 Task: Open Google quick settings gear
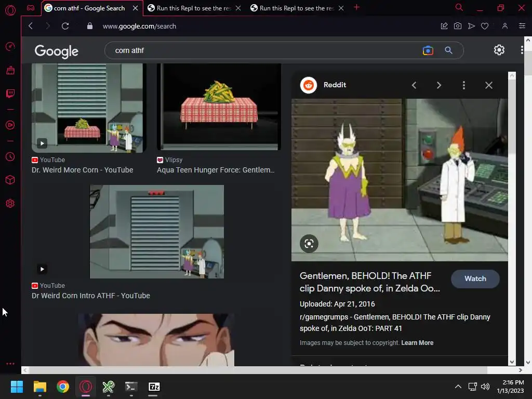[x=499, y=50]
